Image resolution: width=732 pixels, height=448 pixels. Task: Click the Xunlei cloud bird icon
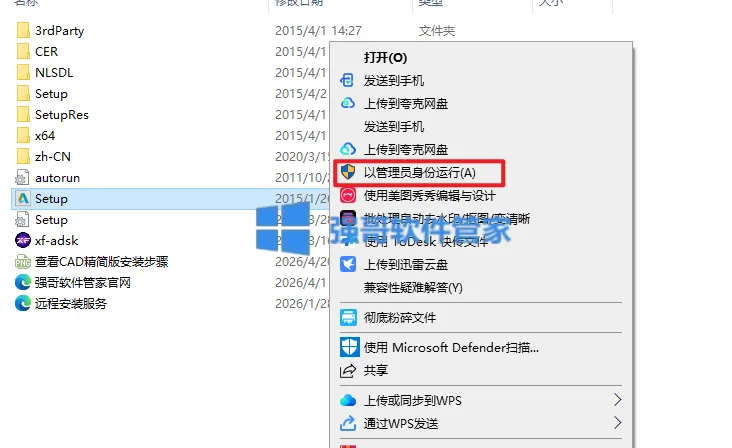[x=348, y=264]
